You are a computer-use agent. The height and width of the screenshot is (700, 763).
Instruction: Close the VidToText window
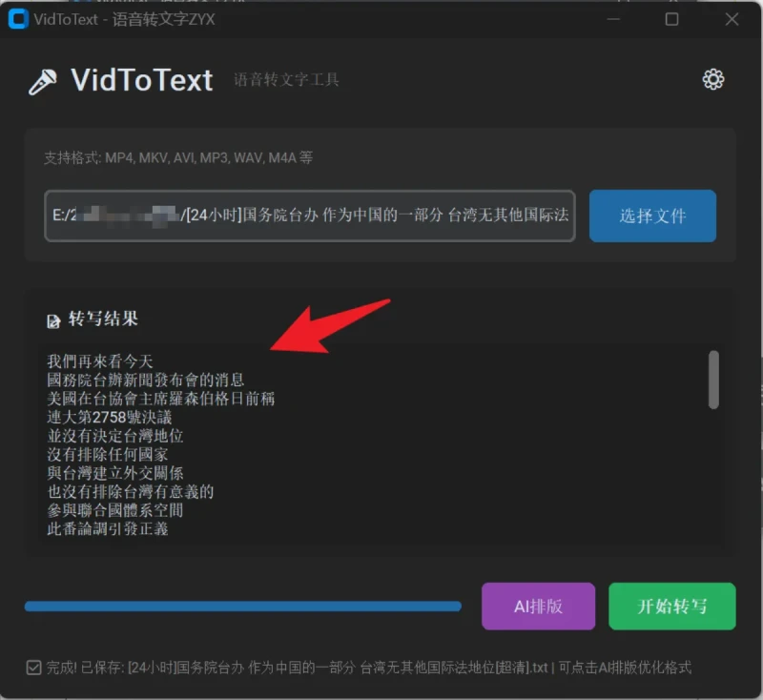click(x=732, y=19)
